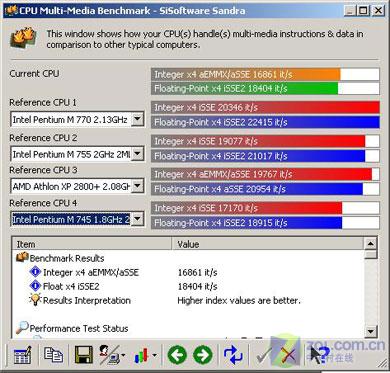
Task: Click the Reference CPU 3 label
Action: point(43,170)
